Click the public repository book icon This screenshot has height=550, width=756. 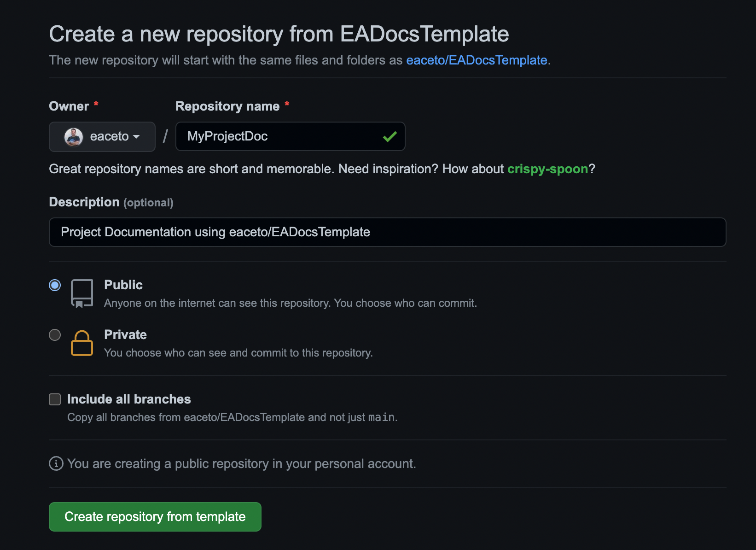(82, 293)
